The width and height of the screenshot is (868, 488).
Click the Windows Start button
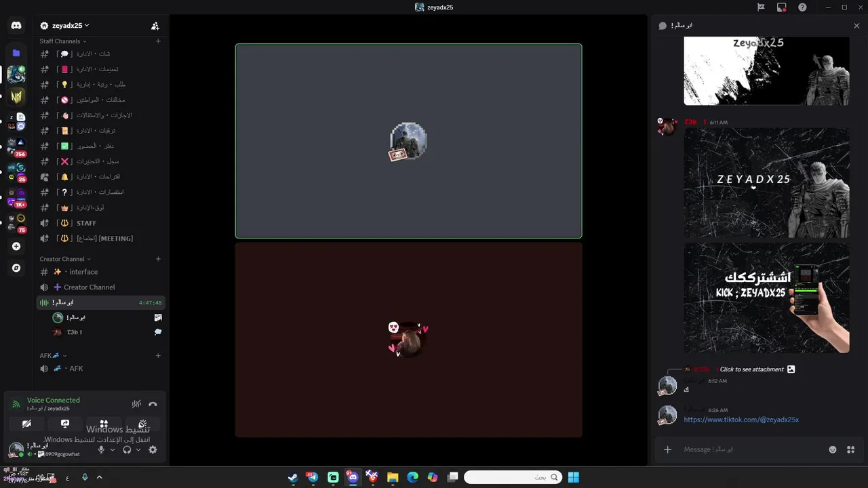click(x=573, y=477)
